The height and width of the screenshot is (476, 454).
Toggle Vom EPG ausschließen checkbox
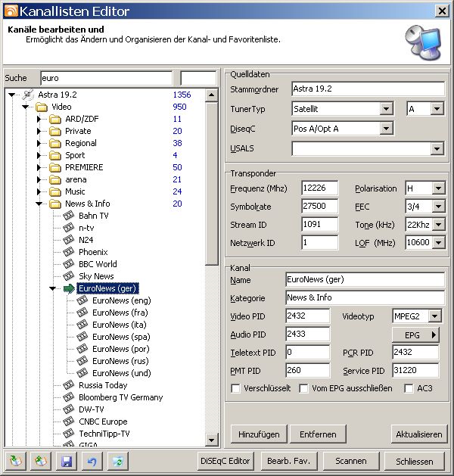[x=304, y=389]
